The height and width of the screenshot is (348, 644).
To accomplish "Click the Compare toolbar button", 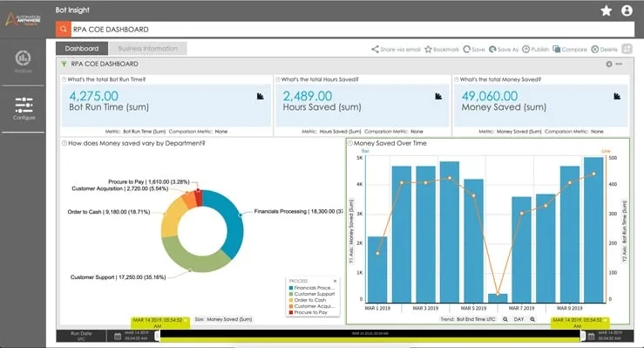I will tap(570, 50).
